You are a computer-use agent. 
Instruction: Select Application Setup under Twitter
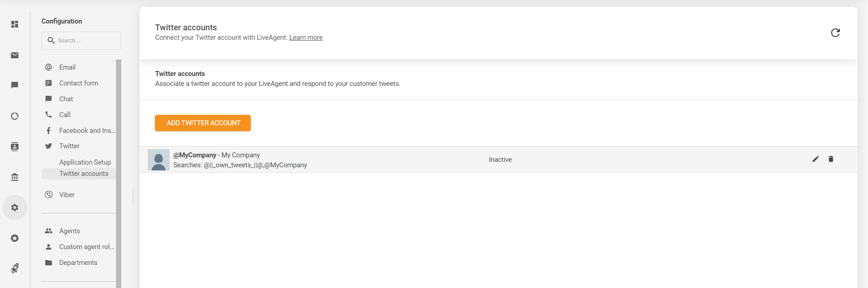click(x=85, y=162)
